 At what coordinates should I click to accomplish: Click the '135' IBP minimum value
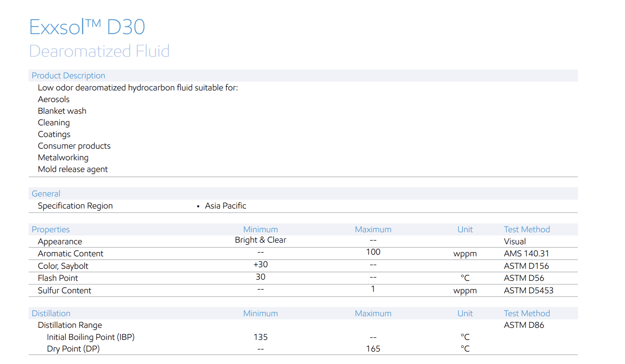(261, 337)
